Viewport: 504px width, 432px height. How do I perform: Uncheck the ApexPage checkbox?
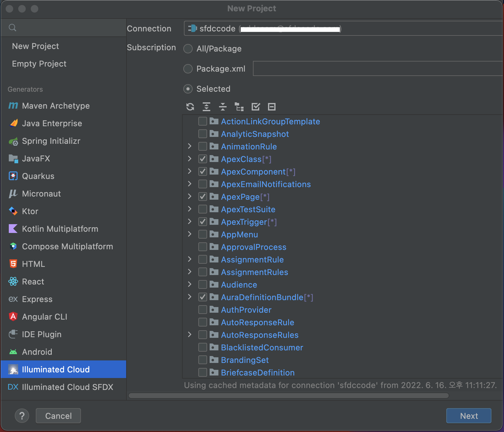[x=203, y=197]
